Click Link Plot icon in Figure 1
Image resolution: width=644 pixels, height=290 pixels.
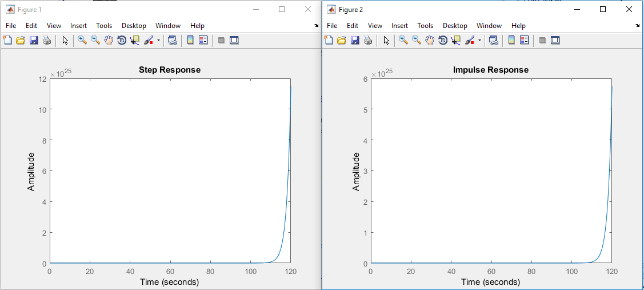pos(173,40)
